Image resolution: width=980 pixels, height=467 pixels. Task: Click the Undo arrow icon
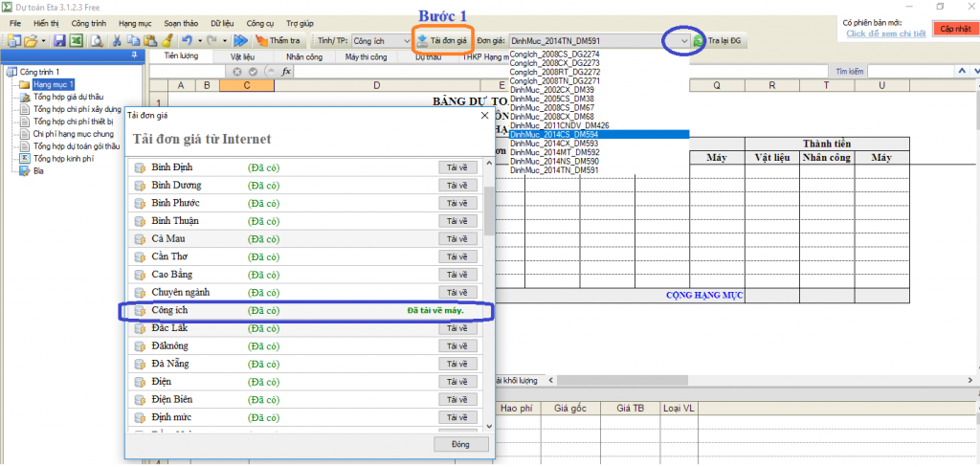[186, 41]
